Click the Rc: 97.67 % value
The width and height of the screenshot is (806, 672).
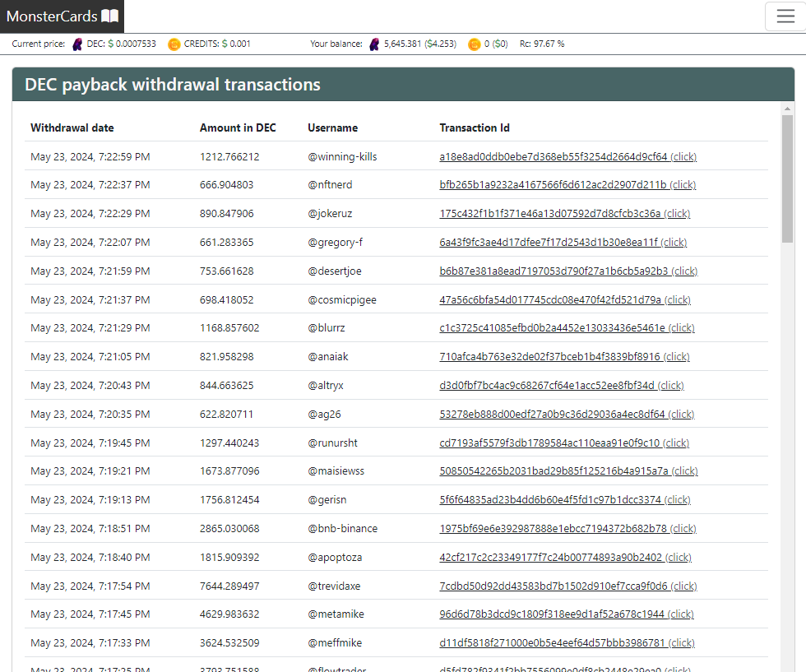pyautogui.click(x=542, y=44)
